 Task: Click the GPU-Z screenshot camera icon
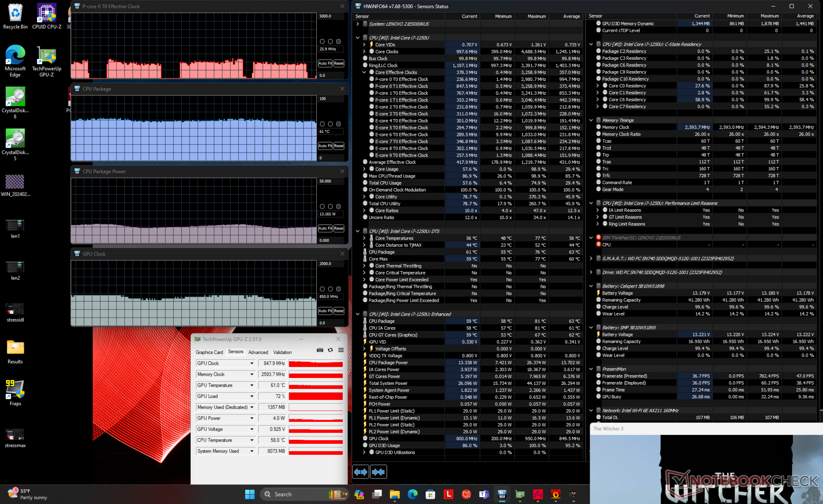tap(320, 350)
